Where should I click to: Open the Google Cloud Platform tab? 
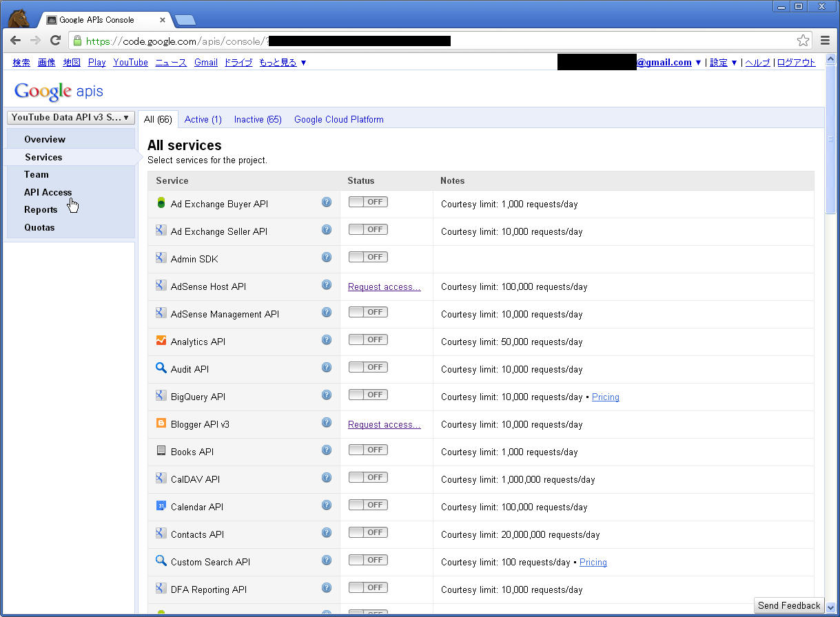tap(339, 119)
